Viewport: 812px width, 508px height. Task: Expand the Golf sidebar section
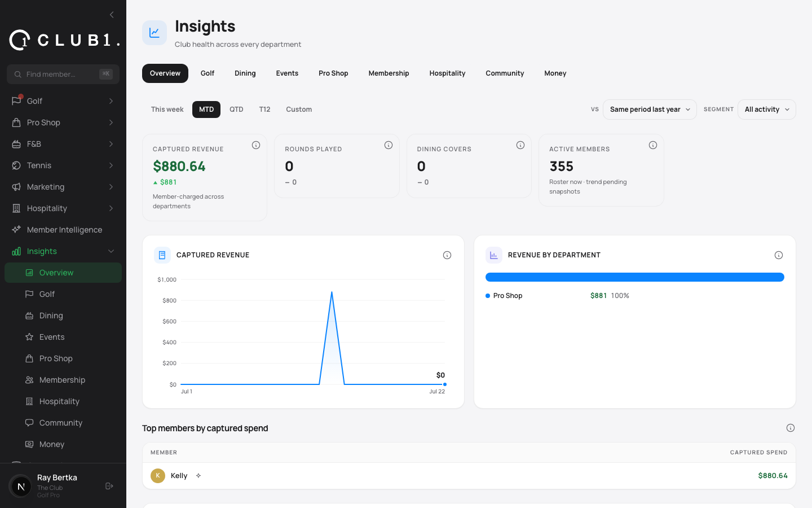pos(111,101)
